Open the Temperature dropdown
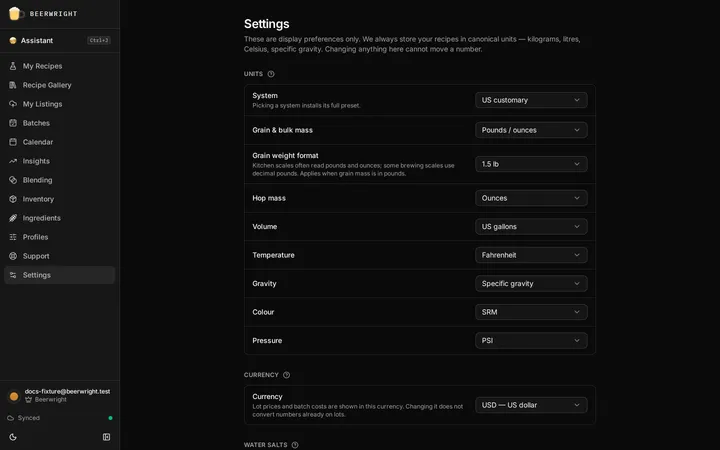720x450 pixels. point(531,255)
